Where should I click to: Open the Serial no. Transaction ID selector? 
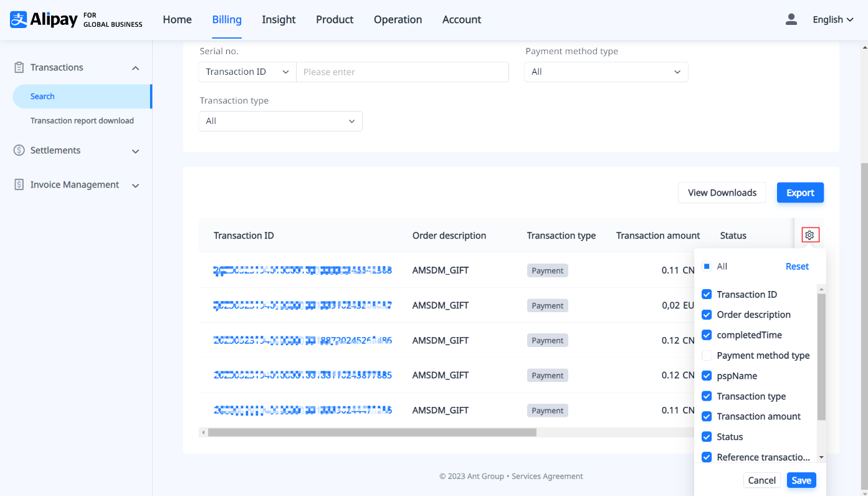[x=247, y=72]
